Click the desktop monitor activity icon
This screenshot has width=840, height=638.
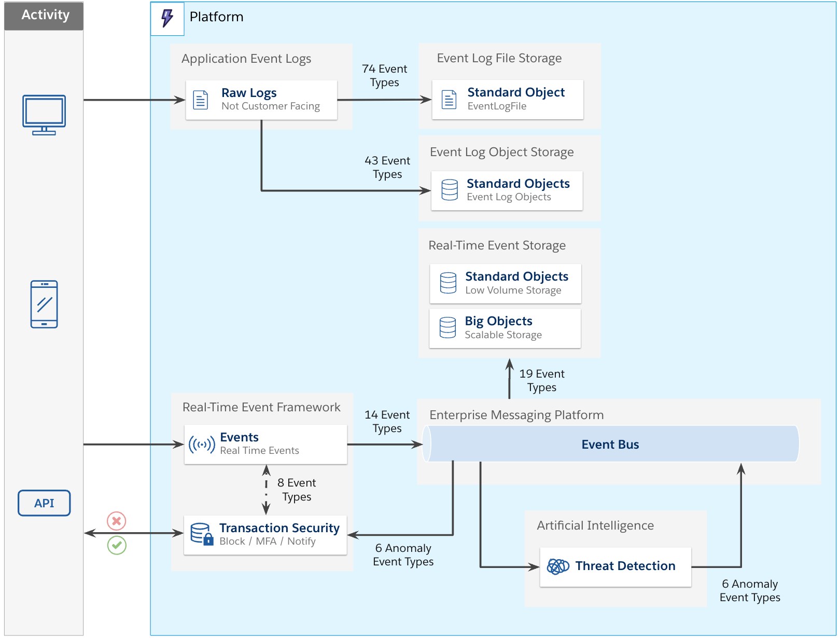44,115
